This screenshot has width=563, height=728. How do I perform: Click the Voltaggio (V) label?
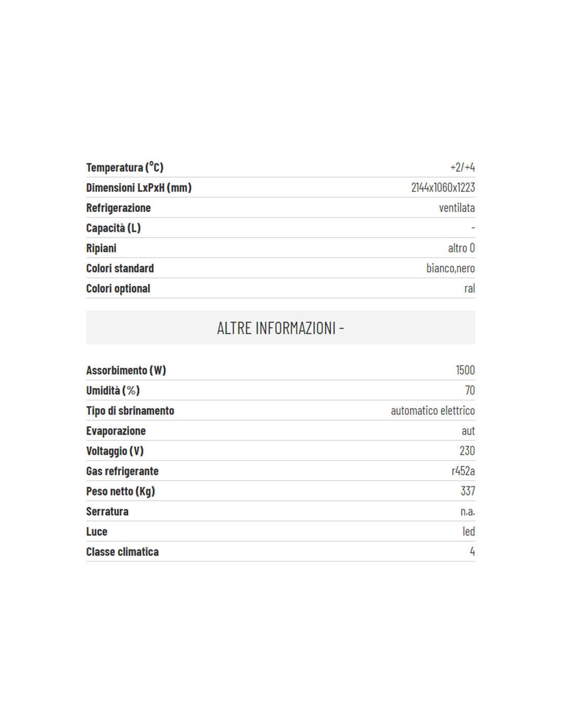tap(115, 451)
